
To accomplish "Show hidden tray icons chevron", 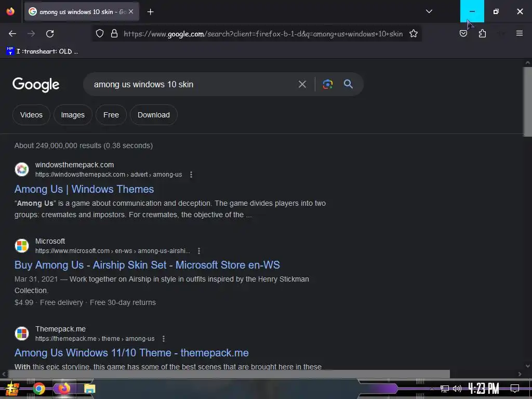I will tap(432, 389).
